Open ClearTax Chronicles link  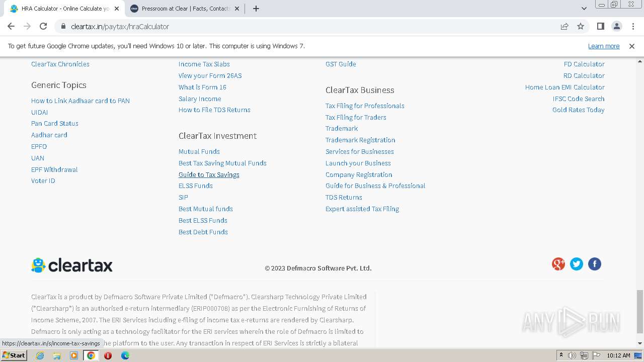(x=60, y=64)
